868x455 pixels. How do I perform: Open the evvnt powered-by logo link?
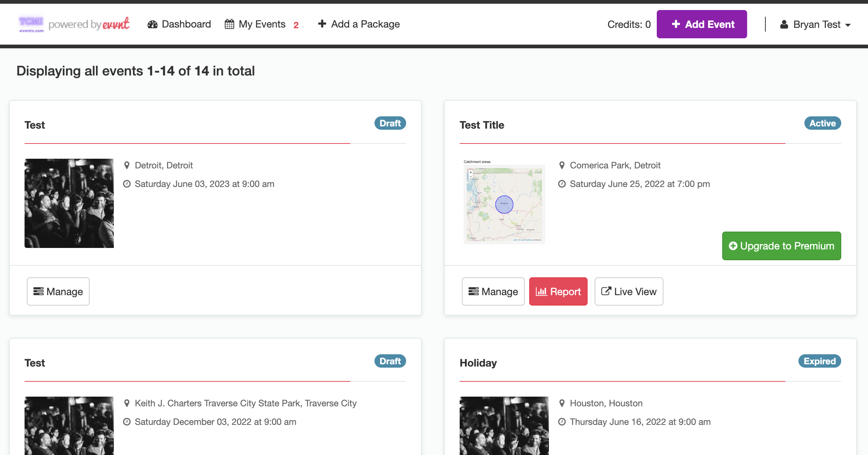point(89,24)
